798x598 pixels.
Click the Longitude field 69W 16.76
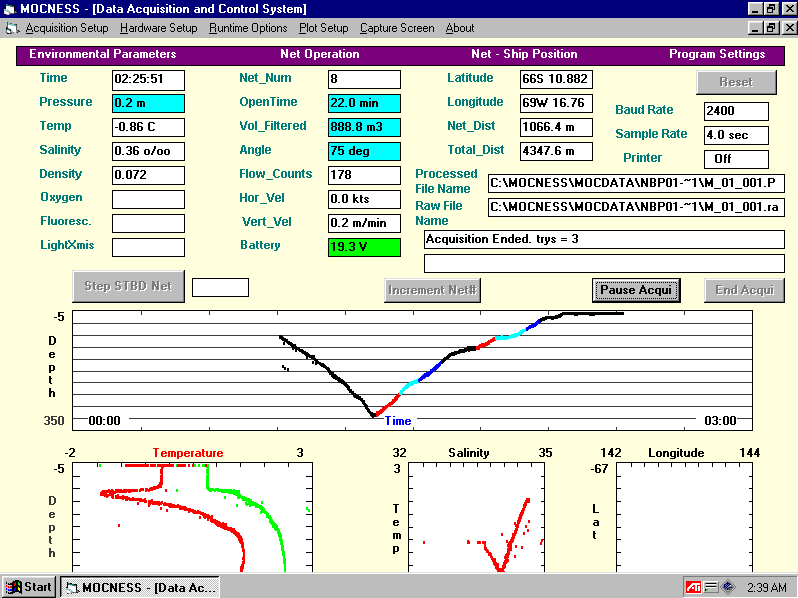[556, 103]
